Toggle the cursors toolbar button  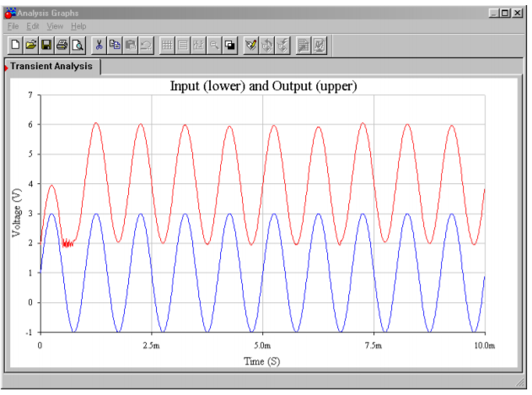coord(199,45)
